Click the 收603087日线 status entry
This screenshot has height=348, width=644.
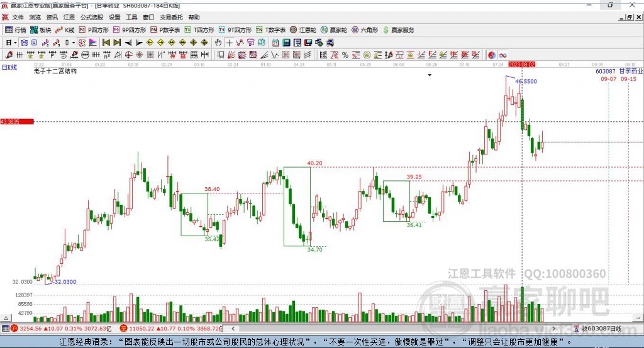pyautogui.click(x=598, y=329)
